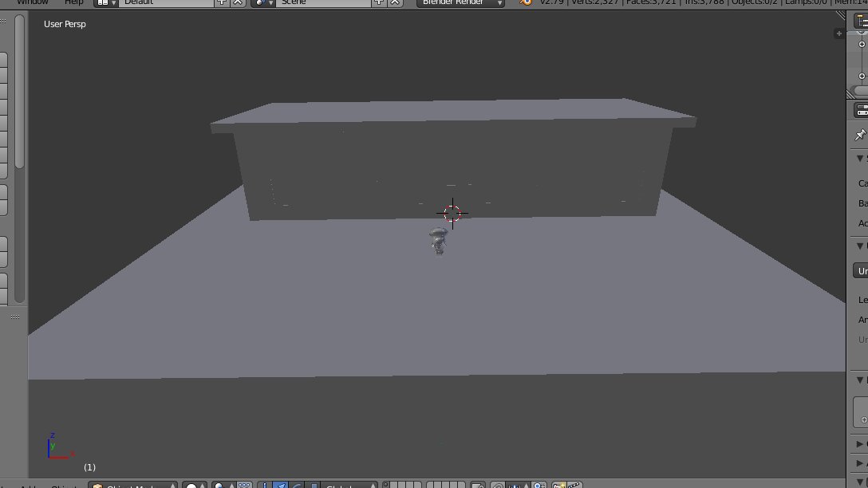Delete the current Scene
Viewport: 868px width, 488px height.
(395, 2)
